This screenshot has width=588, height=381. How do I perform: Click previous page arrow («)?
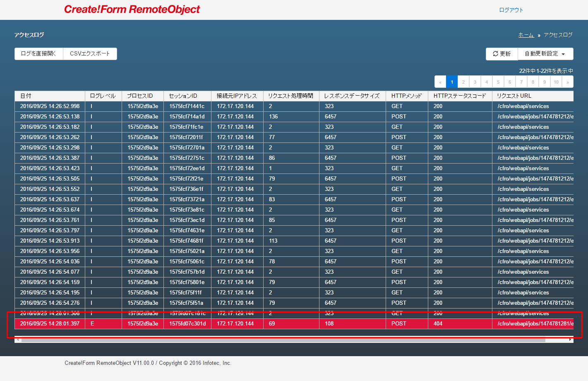tap(440, 82)
